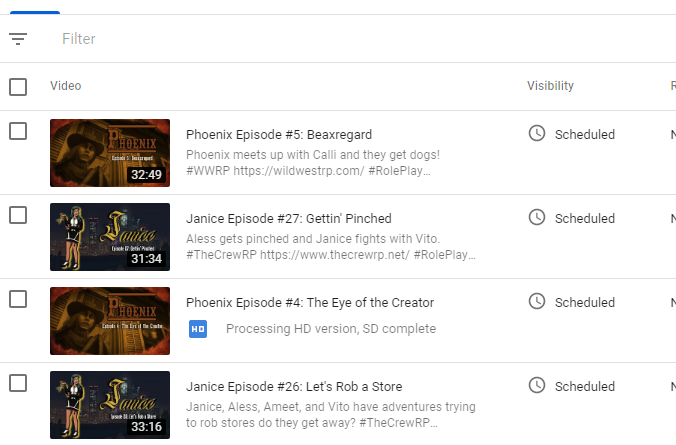Click the scheduled clock icon for Phoenix Episode #5
676x445 pixels.
point(537,133)
